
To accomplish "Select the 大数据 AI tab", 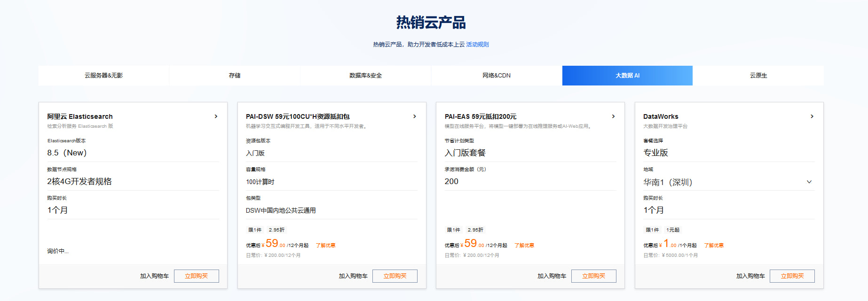I will 627,76.
